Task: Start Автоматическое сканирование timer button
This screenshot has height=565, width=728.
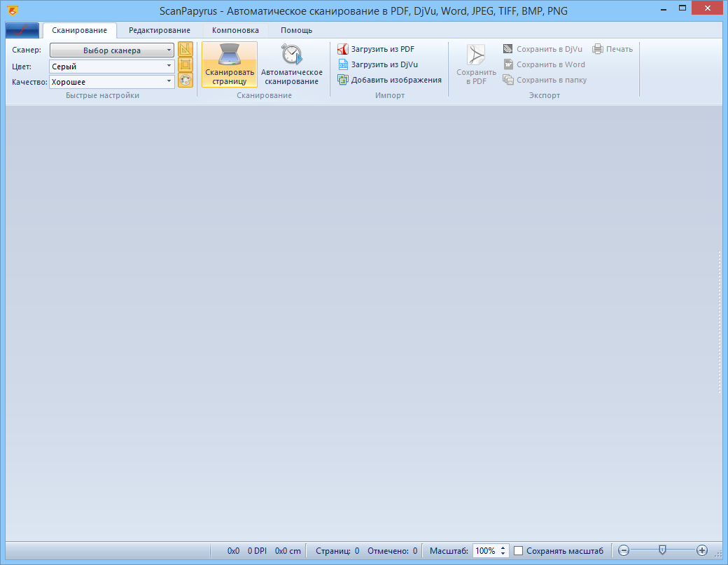Action: point(292,64)
